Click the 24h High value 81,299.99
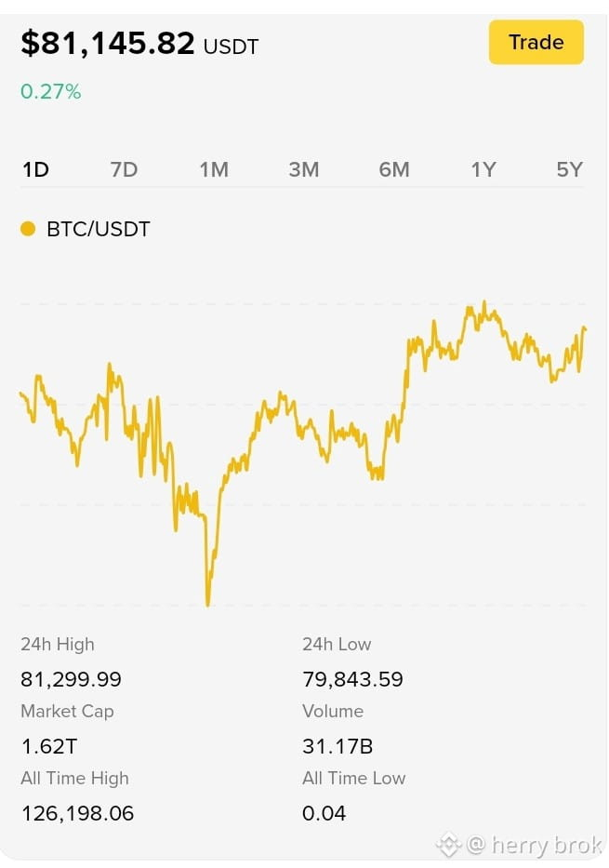Viewport: 609px width, 868px height. tap(71, 679)
